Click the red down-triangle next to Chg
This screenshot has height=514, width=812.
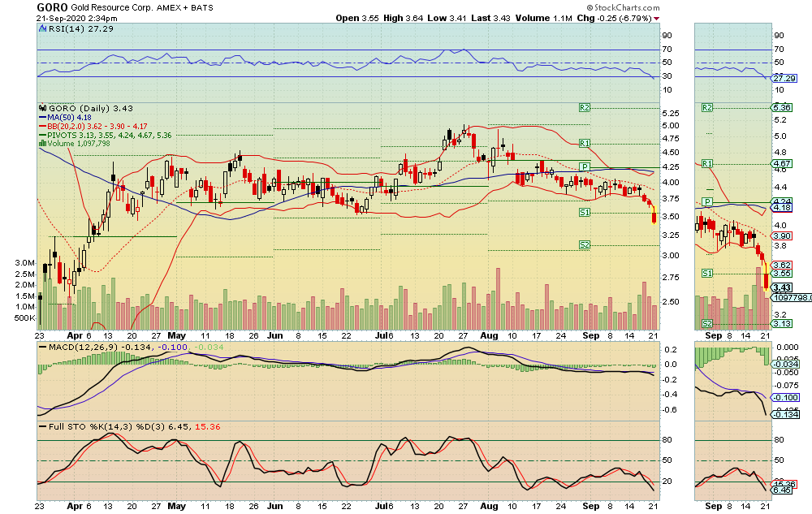pos(657,19)
